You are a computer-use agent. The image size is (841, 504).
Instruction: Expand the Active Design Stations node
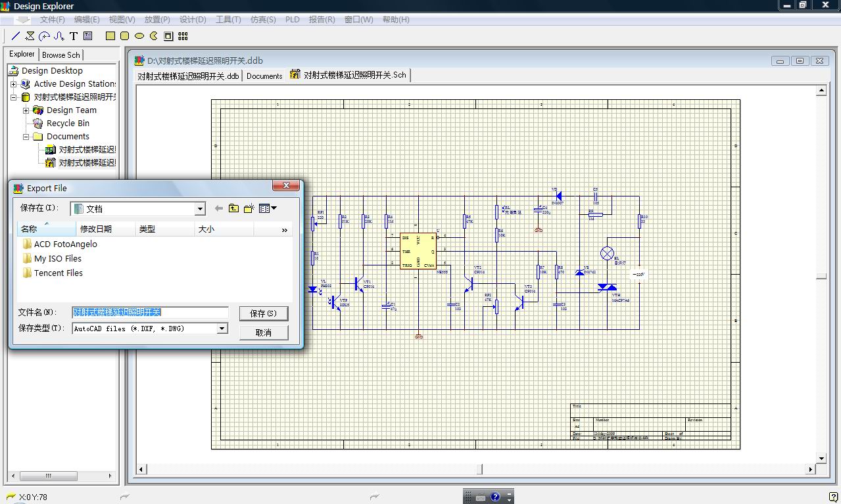[13, 84]
